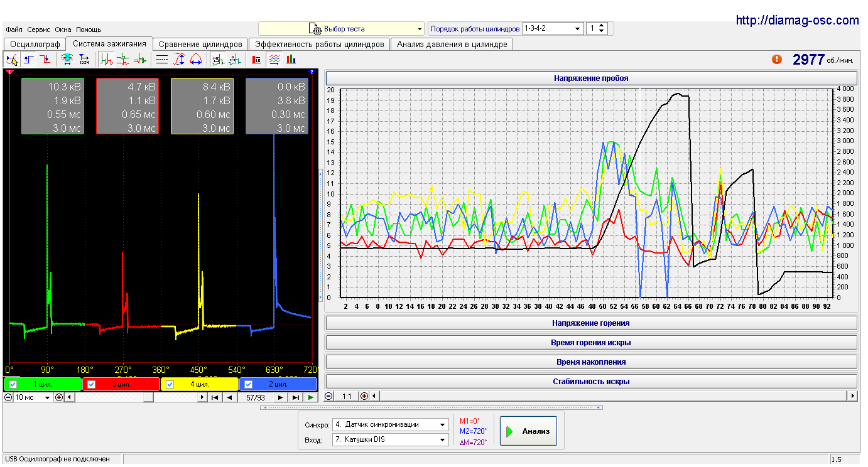Collapse the Напряжение пробоя panel header
Screen dimensions: 868x467
(591, 78)
